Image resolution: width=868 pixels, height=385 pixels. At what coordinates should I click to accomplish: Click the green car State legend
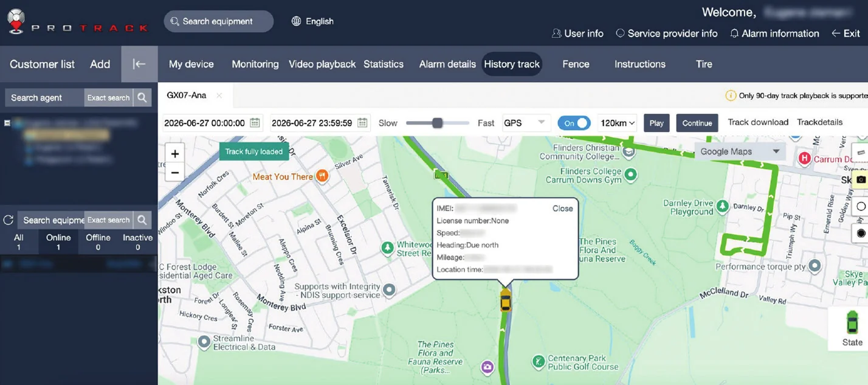click(852, 322)
